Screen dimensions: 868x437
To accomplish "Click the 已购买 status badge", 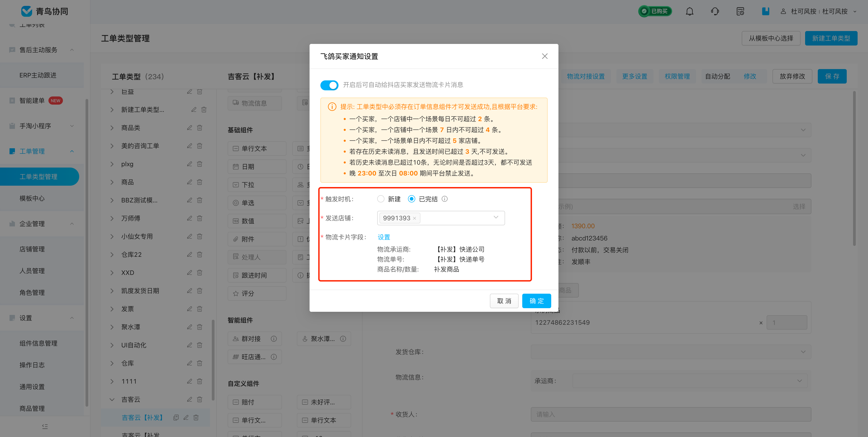I will [x=655, y=12].
